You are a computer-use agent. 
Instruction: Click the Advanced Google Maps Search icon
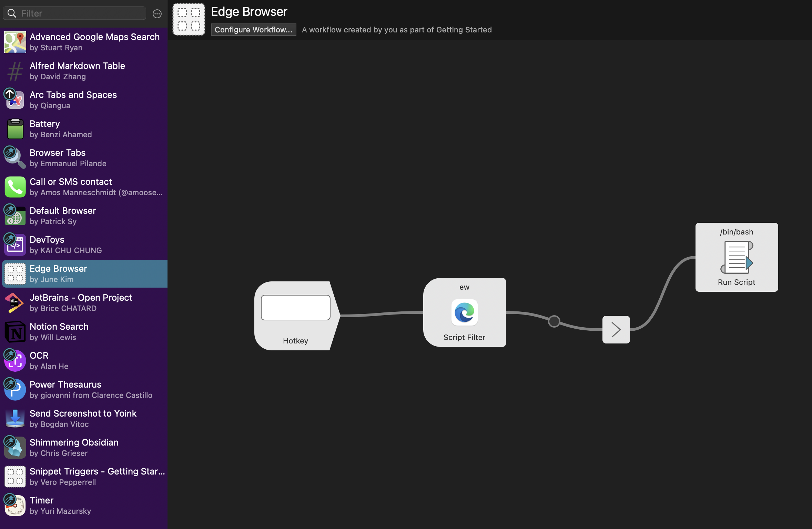[x=15, y=42]
